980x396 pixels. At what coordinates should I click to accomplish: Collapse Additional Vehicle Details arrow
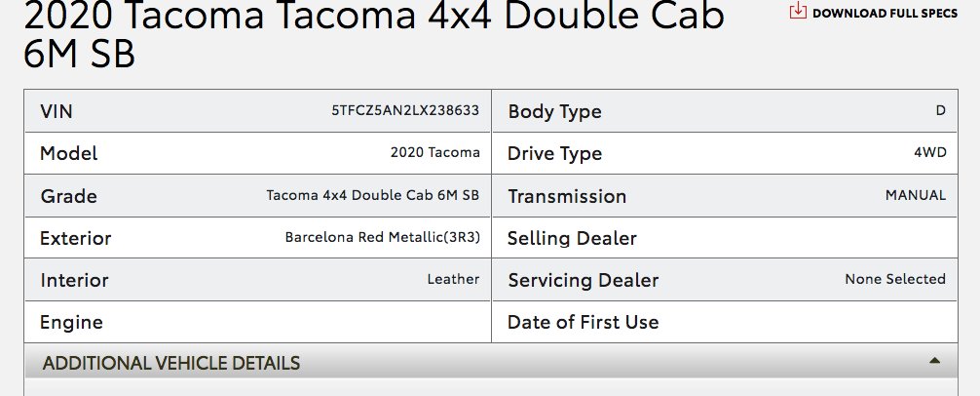[934, 360]
